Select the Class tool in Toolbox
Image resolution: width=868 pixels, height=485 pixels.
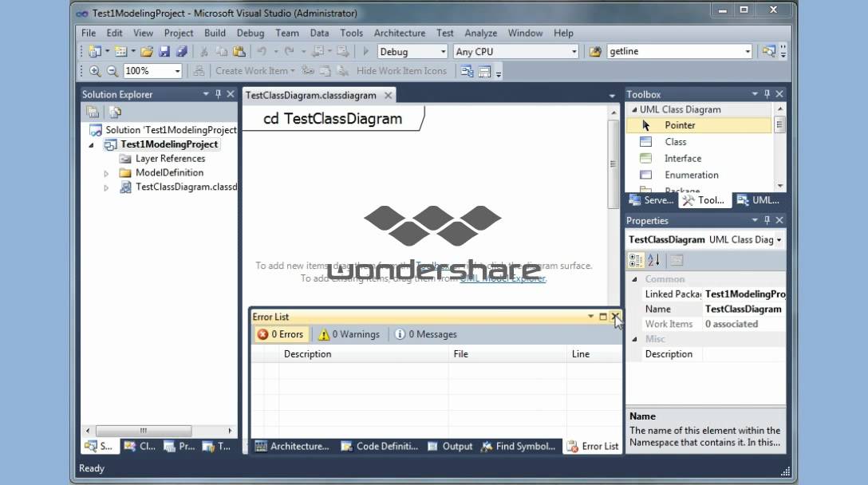pyautogui.click(x=699, y=142)
